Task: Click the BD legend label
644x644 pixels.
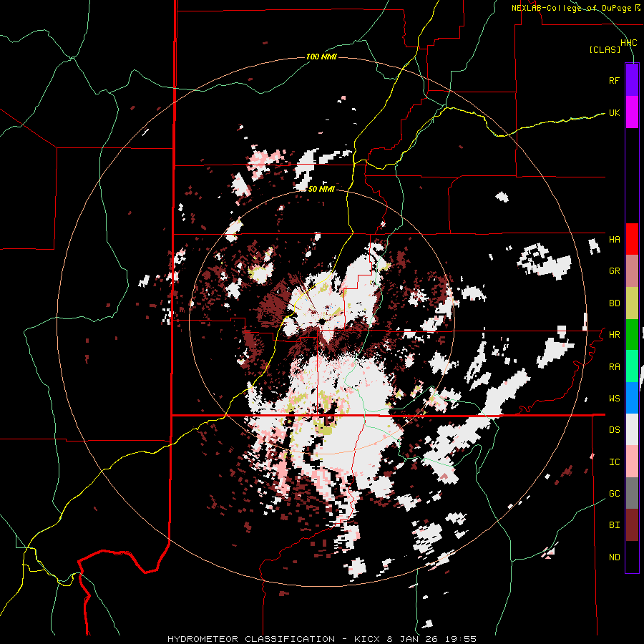Action: pyautogui.click(x=614, y=303)
